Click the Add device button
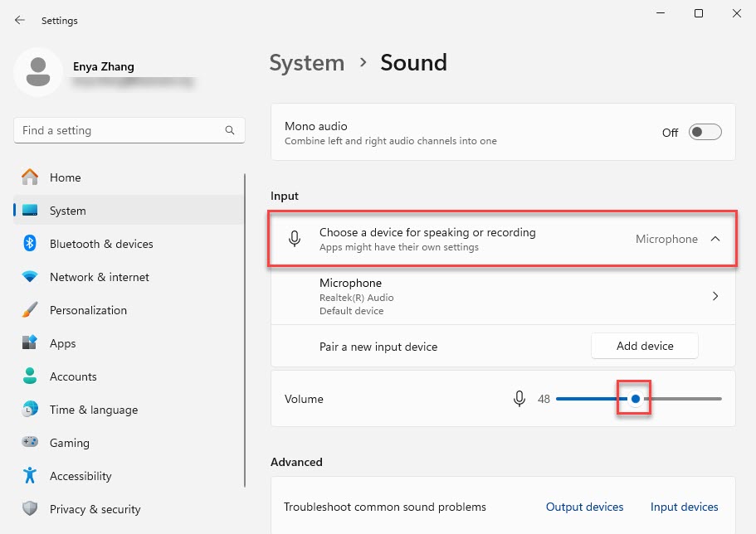756x534 pixels. [x=644, y=346]
